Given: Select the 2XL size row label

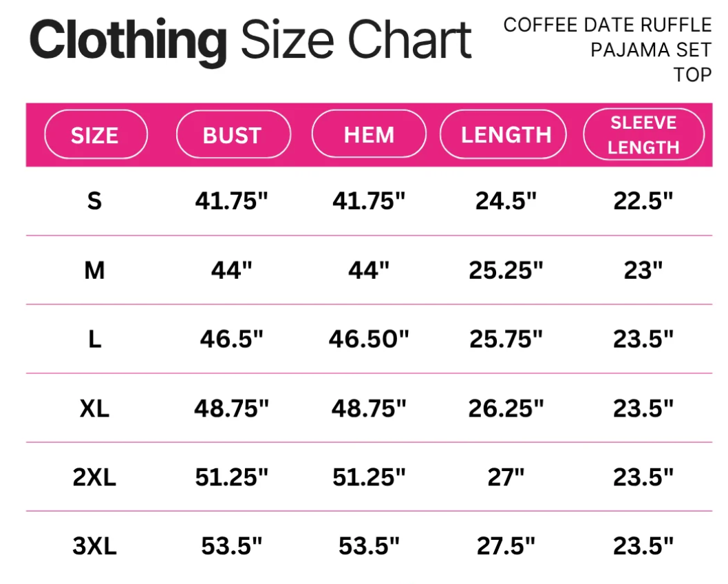Looking at the screenshot, I should point(95,477).
